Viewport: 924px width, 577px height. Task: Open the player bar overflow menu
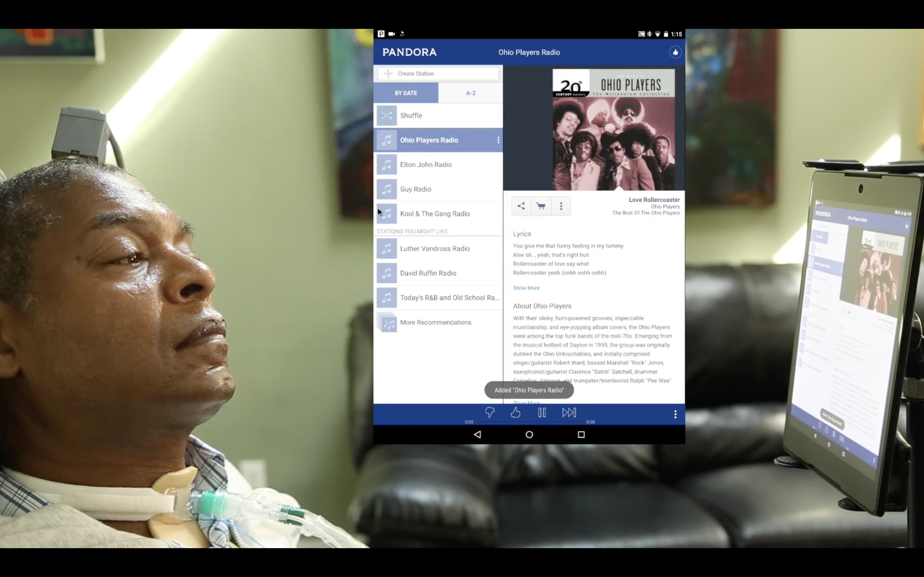pos(675,414)
